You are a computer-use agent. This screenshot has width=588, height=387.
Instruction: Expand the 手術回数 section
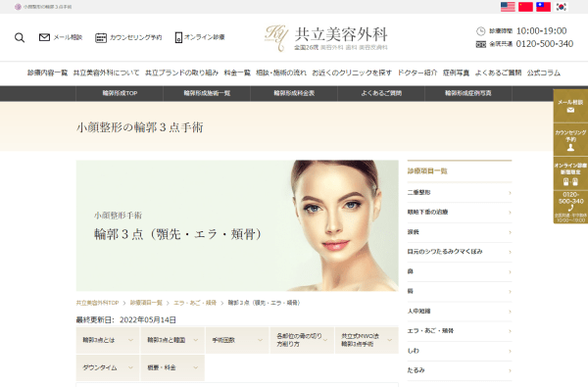(x=237, y=340)
